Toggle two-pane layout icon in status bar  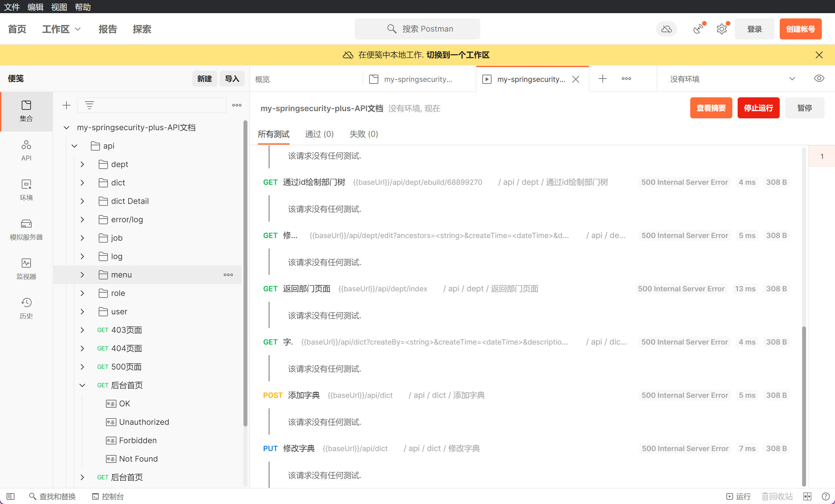click(807, 496)
